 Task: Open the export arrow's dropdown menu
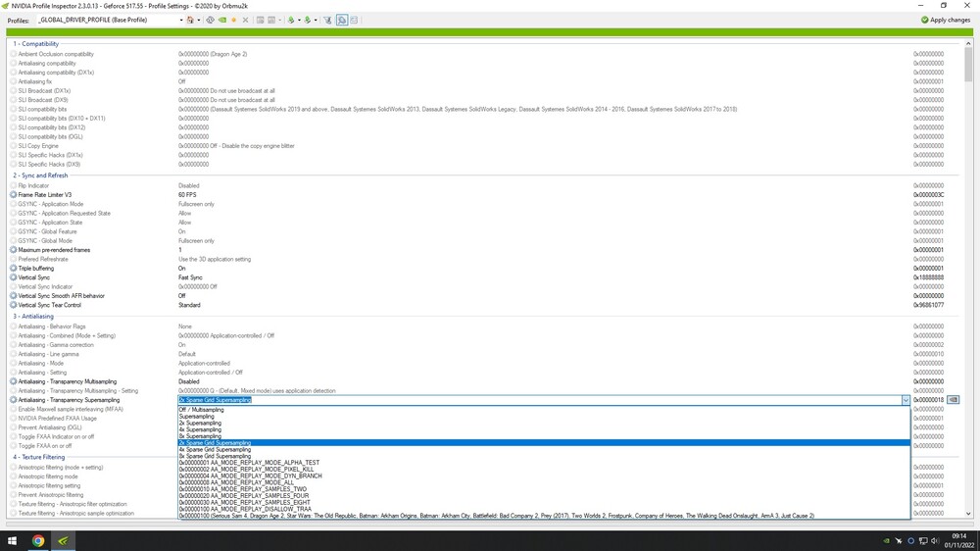click(299, 20)
